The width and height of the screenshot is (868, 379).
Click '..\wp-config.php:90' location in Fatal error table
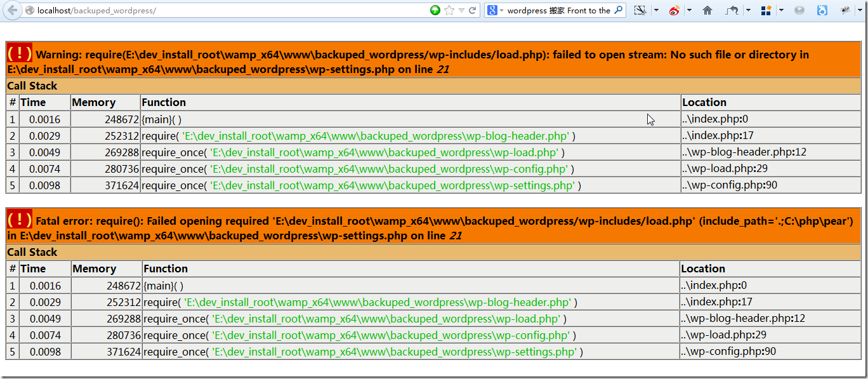point(728,352)
